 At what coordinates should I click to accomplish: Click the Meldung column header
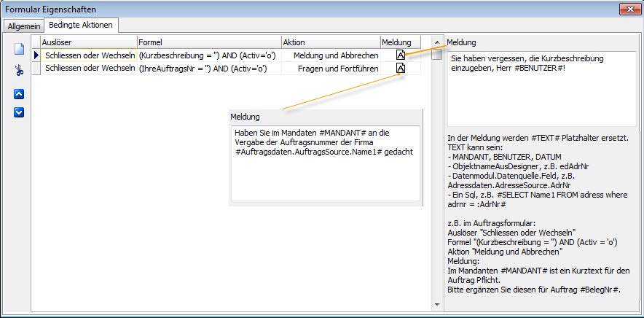tap(400, 42)
